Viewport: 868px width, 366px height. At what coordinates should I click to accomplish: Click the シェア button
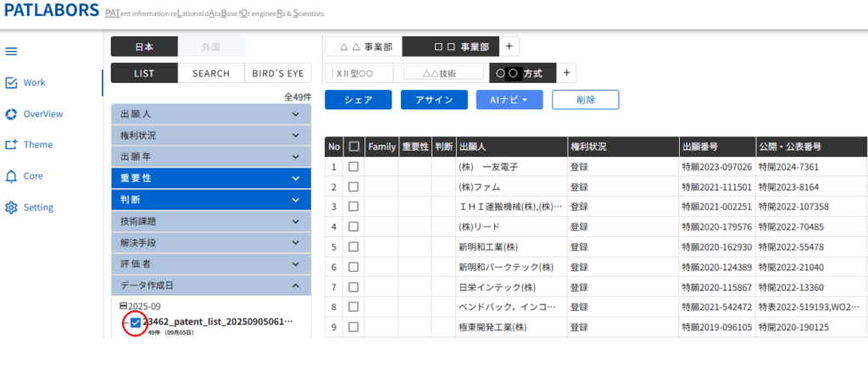[358, 100]
